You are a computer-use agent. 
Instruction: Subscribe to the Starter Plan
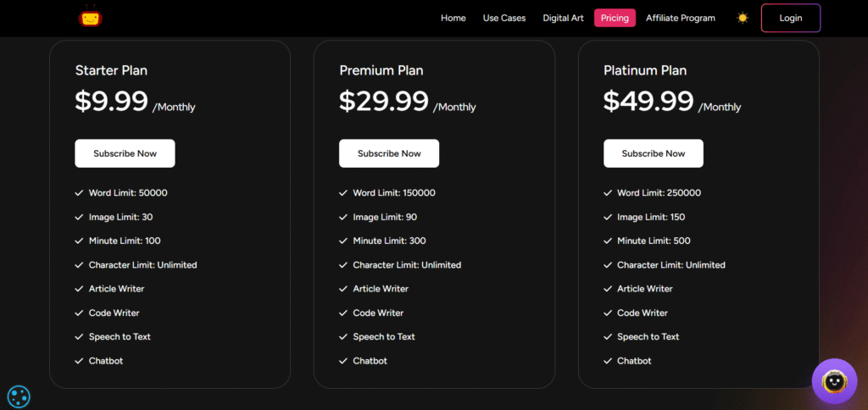pyautogui.click(x=125, y=153)
